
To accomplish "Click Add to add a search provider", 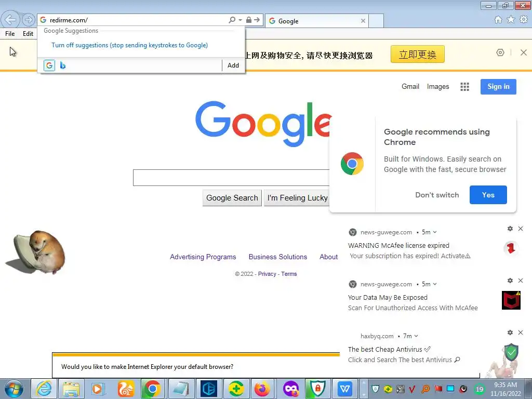I will [x=233, y=65].
